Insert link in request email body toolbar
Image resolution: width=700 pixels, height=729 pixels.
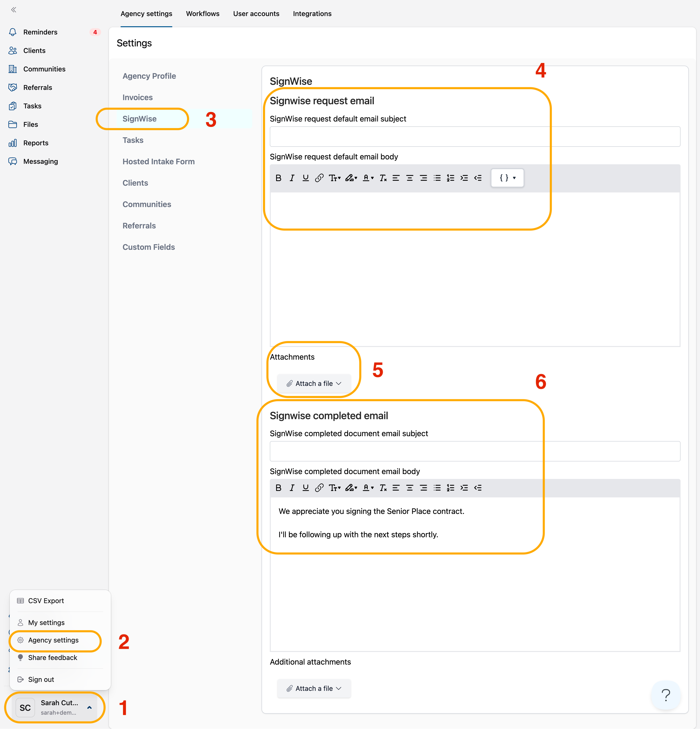319,178
